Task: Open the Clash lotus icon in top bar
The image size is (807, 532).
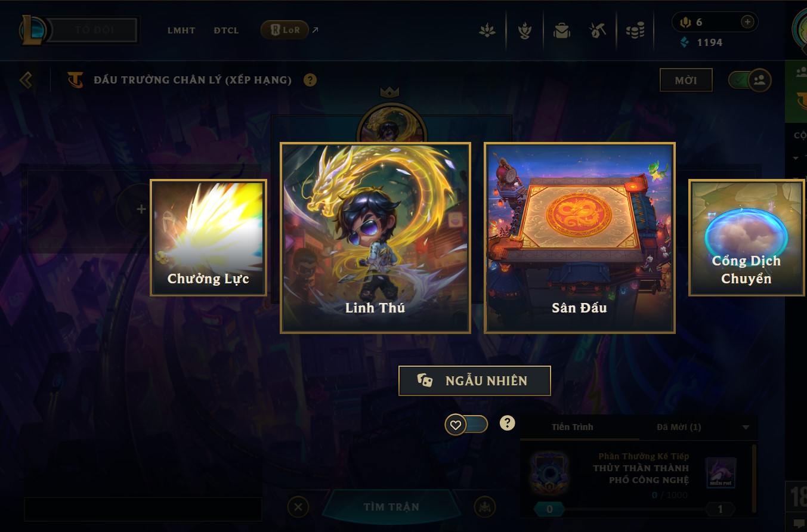Action: pyautogui.click(x=487, y=30)
